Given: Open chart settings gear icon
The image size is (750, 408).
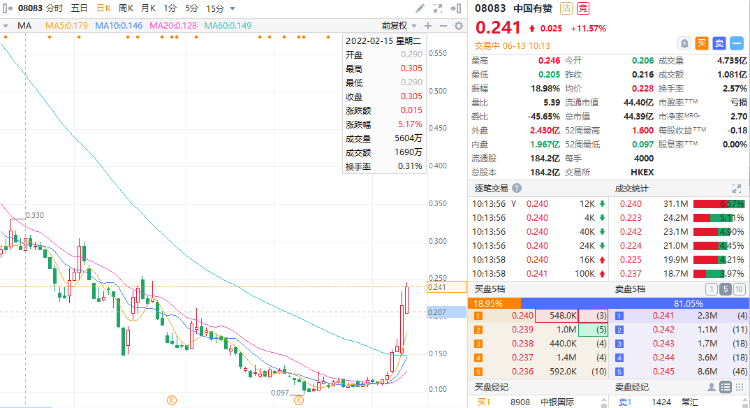Looking at the screenshot, I should tap(459, 25).
